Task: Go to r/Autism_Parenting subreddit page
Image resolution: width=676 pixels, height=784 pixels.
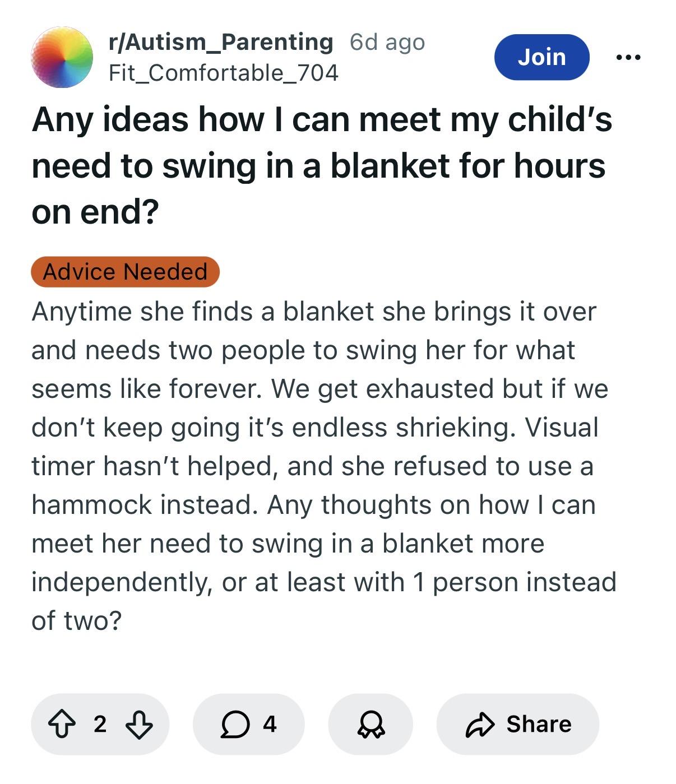Action: 220,42
